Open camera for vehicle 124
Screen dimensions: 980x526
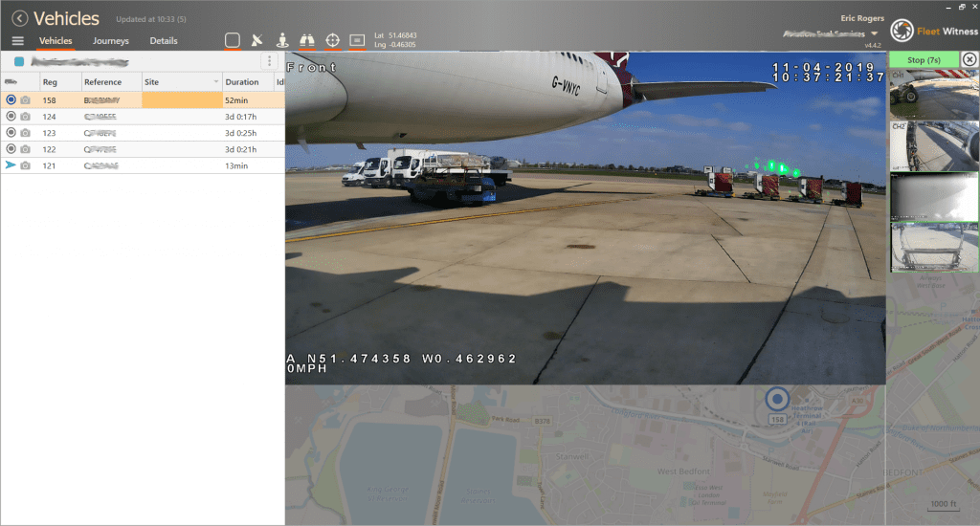(25, 116)
